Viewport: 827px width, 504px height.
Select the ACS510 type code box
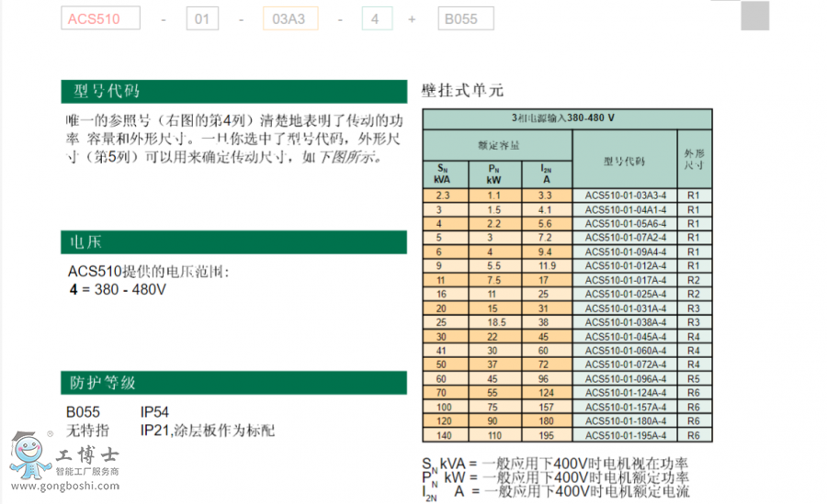101,18
